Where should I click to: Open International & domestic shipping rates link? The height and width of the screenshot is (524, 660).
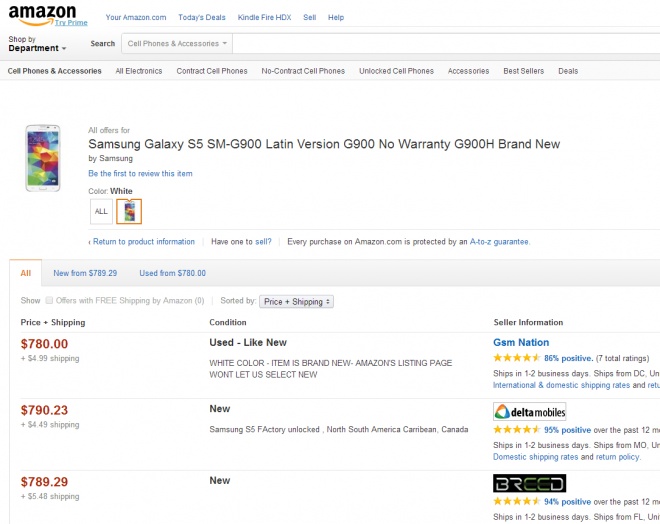coord(562,385)
